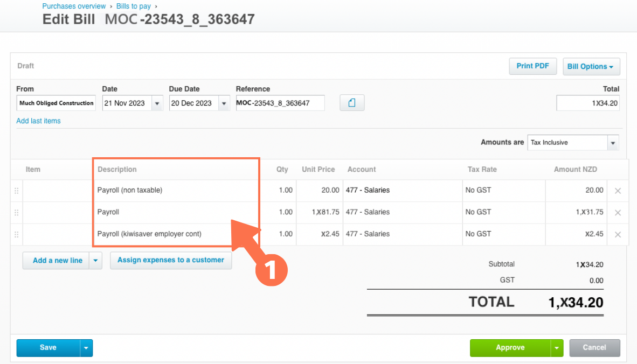The width and height of the screenshot is (637, 364).
Task: Open the Bill Options dropdown
Action: pos(591,66)
